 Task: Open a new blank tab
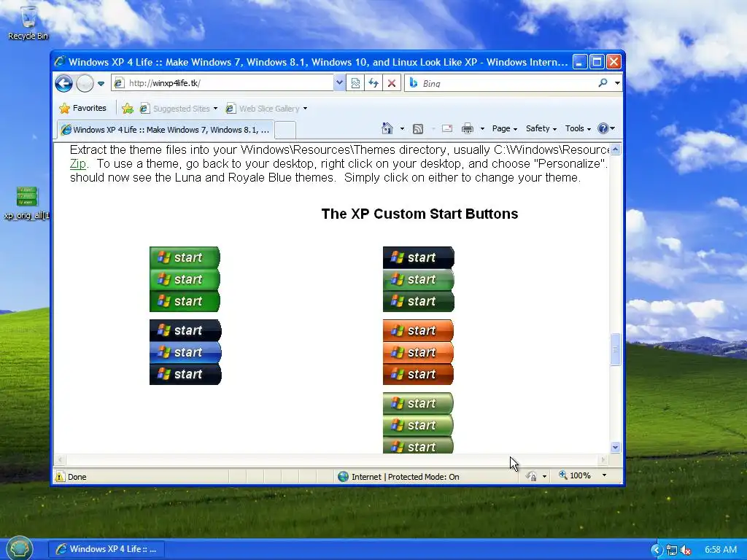click(x=285, y=130)
